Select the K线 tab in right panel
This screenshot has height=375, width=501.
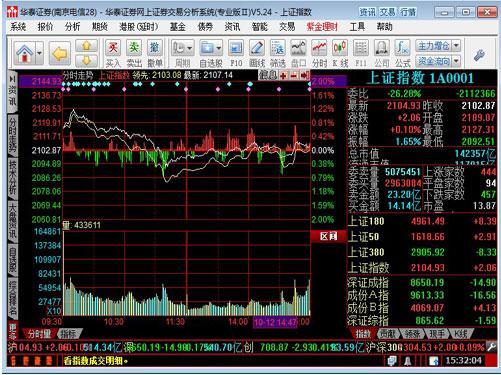tap(461, 333)
